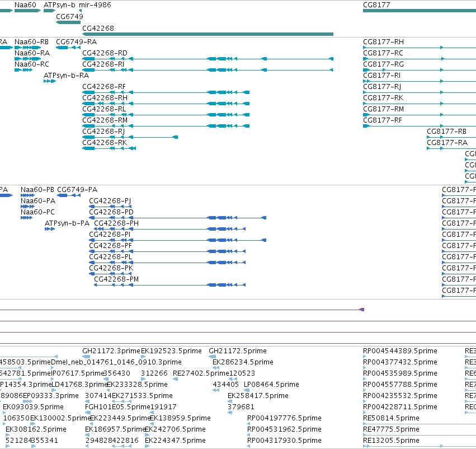Click protein CG42268-PM label
This screenshot has width=476, height=449.
coord(116,279)
